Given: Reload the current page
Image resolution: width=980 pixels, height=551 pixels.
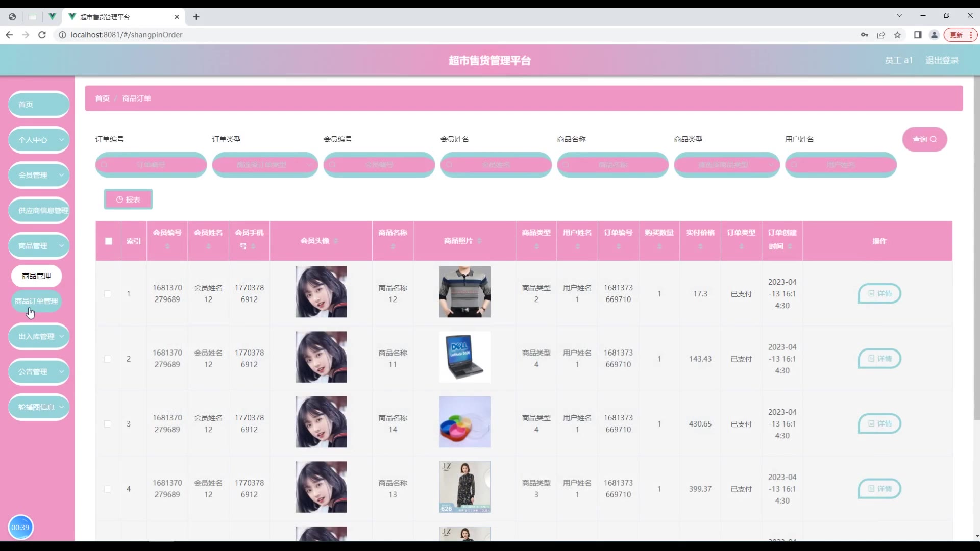Looking at the screenshot, I should pos(42,35).
